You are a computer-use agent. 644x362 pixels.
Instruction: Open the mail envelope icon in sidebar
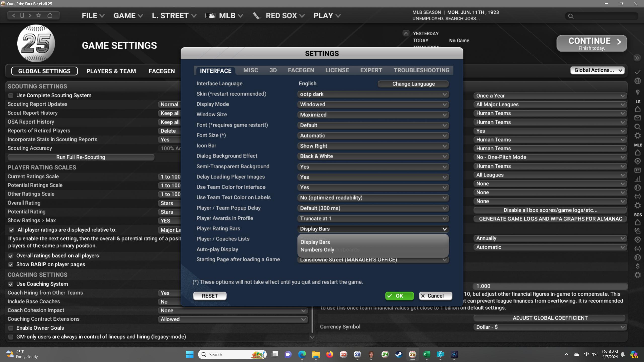(637, 118)
